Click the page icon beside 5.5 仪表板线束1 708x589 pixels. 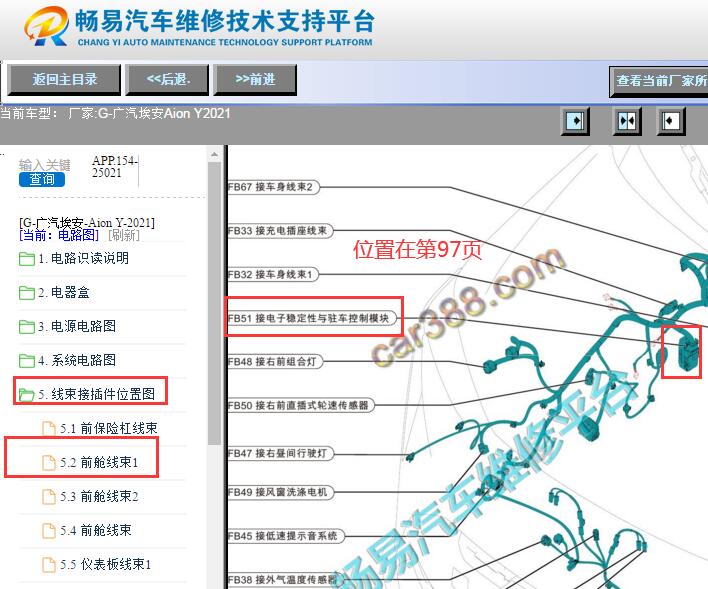click(49, 565)
